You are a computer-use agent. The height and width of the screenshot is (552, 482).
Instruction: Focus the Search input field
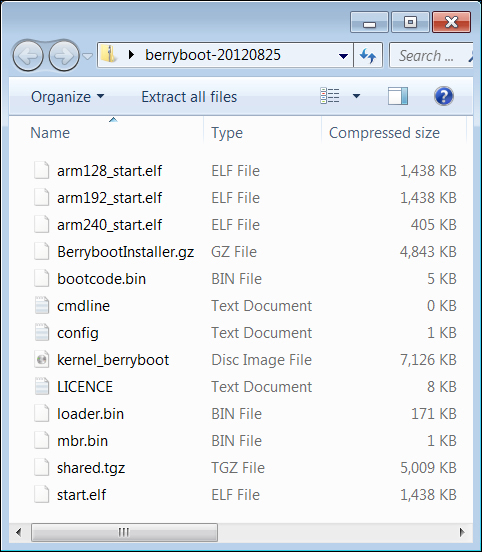click(431, 56)
